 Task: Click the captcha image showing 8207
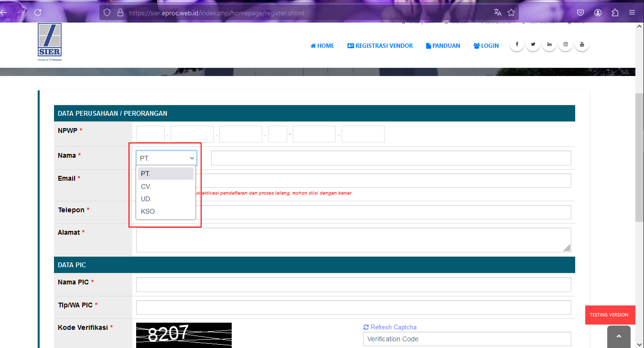pos(184,335)
